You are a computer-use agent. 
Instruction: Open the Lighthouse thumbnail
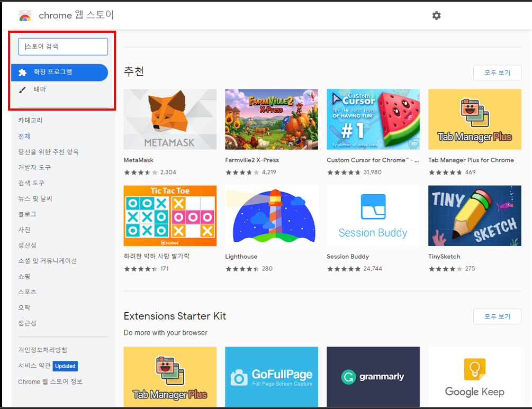(272, 216)
